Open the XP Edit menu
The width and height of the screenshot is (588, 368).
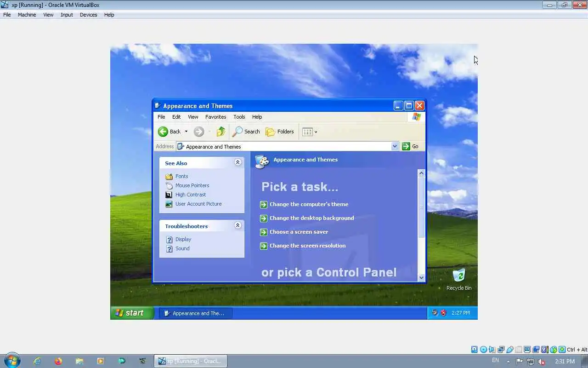pyautogui.click(x=176, y=117)
